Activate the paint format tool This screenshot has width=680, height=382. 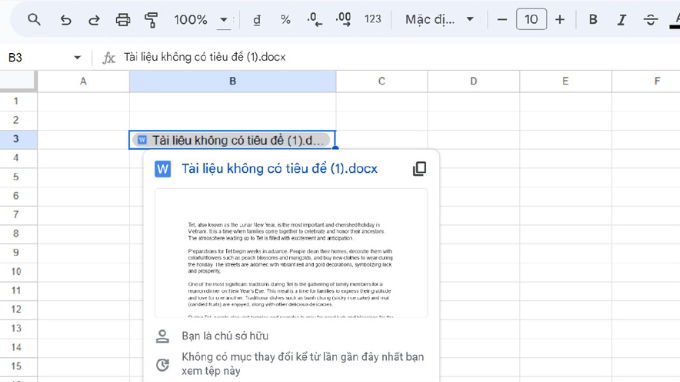tap(151, 20)
